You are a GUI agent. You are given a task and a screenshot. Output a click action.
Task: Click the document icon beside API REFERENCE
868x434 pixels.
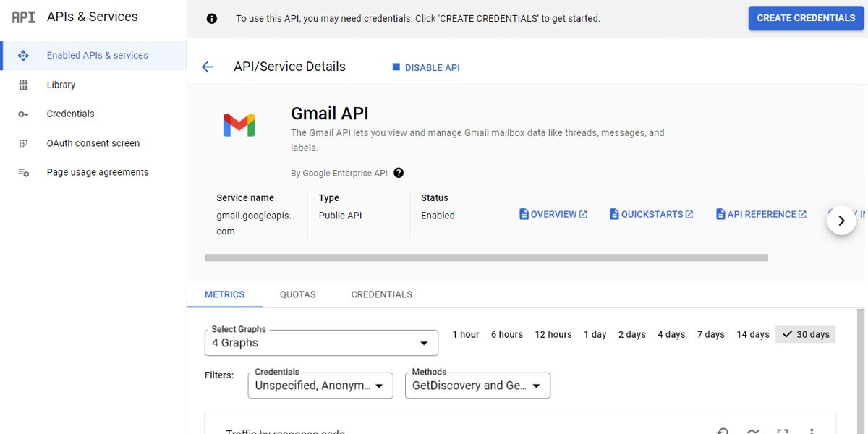tap(720, 214)
